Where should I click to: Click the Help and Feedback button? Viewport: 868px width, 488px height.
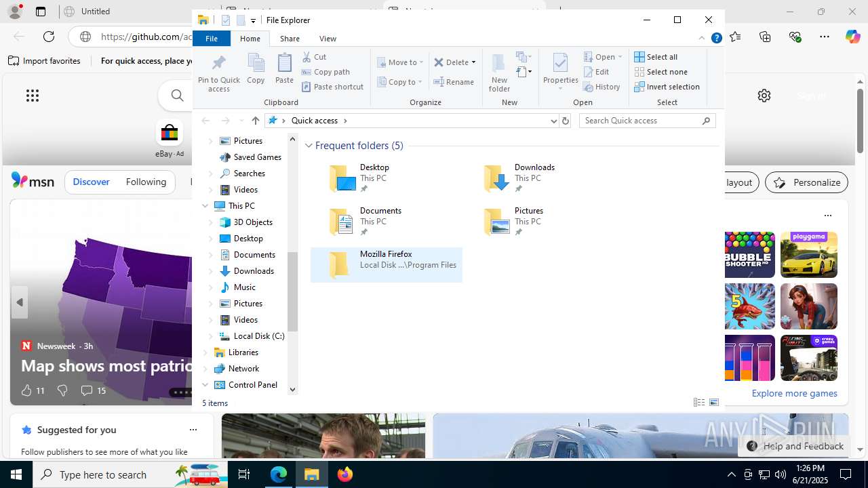[x=795, y=446]
